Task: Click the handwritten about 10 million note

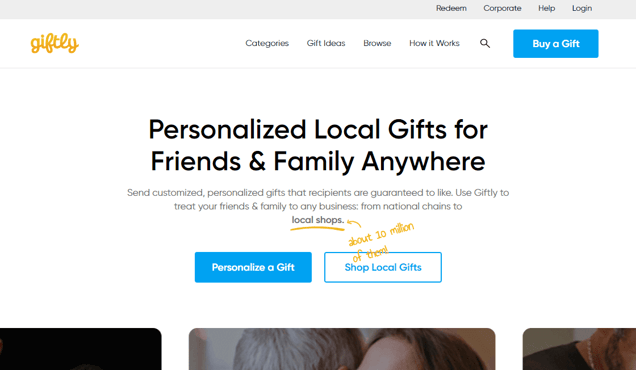Action: 381,241
